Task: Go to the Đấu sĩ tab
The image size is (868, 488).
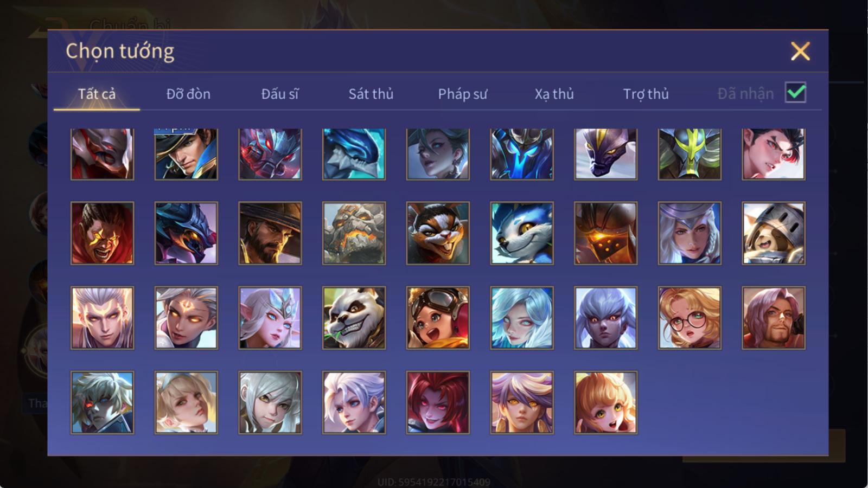Action: coord(279,94)
